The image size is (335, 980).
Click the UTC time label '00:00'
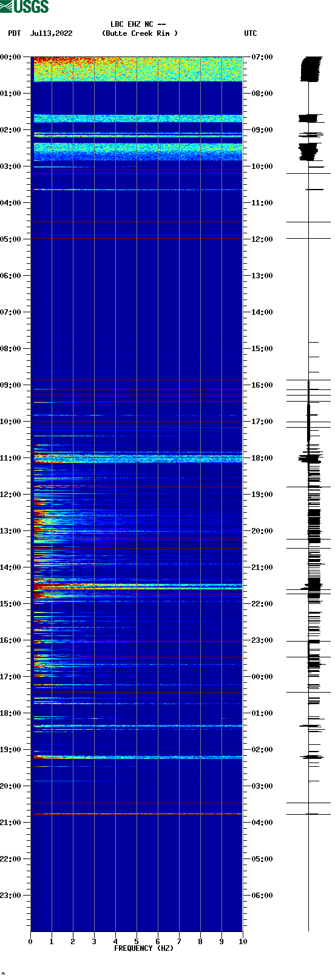pyautogui.click(x=262, y=677)
